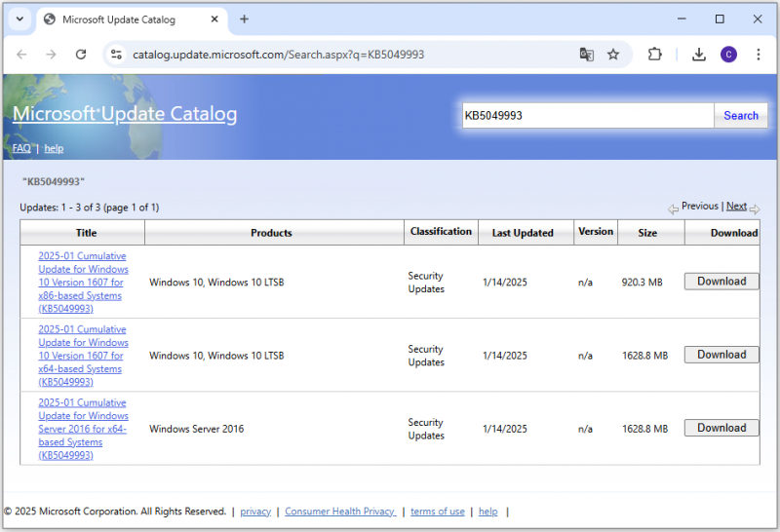780x532 pixels.
Task: Bookmark this page with the star icon
Action: coord(613,55)
